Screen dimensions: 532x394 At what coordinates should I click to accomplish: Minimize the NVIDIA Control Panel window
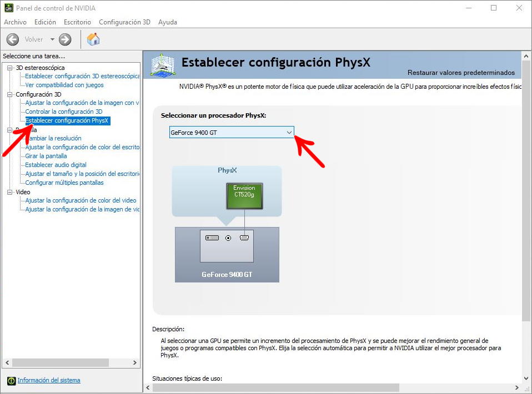469,8
